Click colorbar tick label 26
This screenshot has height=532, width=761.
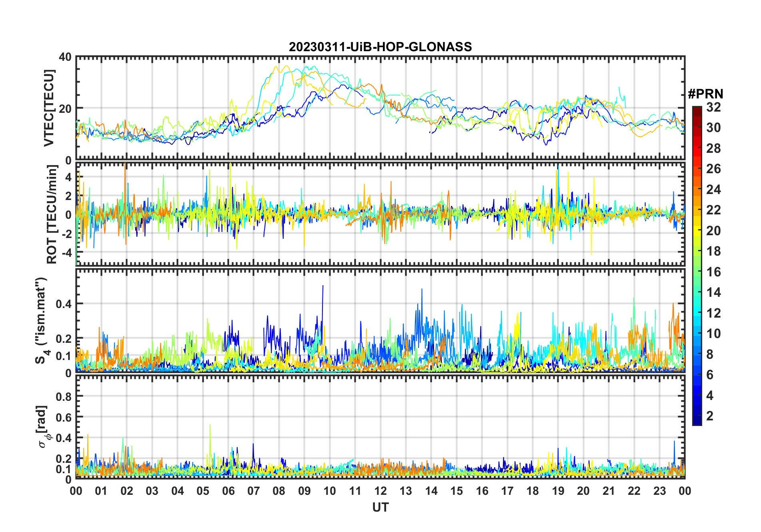pyautogui.click(x=713, y=169)
